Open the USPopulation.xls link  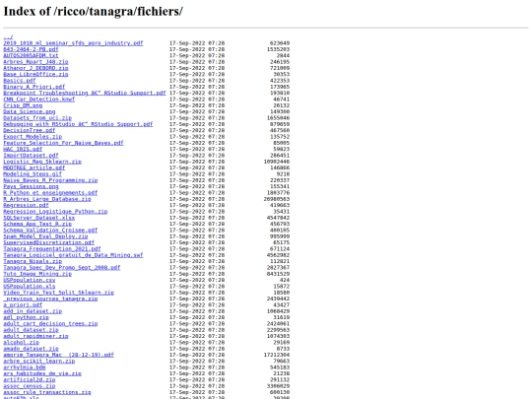(30, 286)
